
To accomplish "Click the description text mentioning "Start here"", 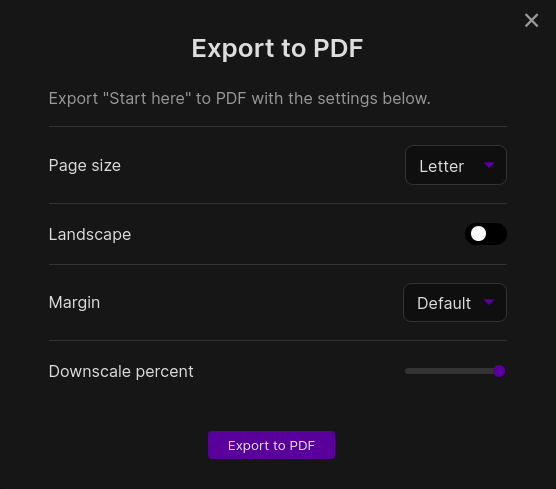I will pyautogui.click(x=240, y=99).
